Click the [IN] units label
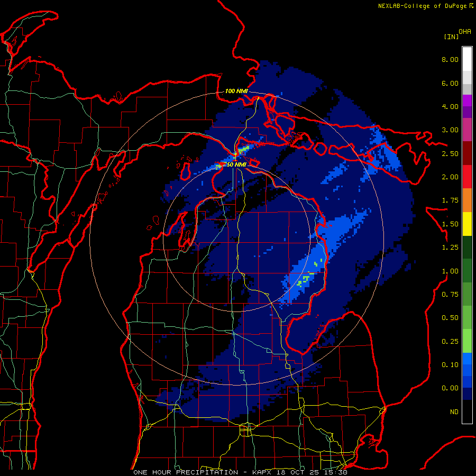Screen dimensions: 476x476 click(x=451, y=36)
